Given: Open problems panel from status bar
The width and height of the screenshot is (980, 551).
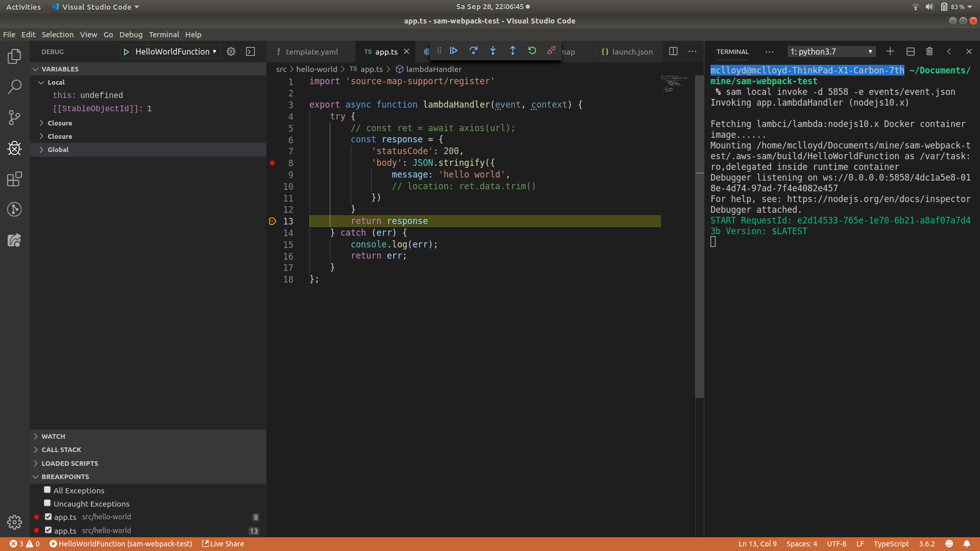Looking at the screenshot, I should click(20, 543).
